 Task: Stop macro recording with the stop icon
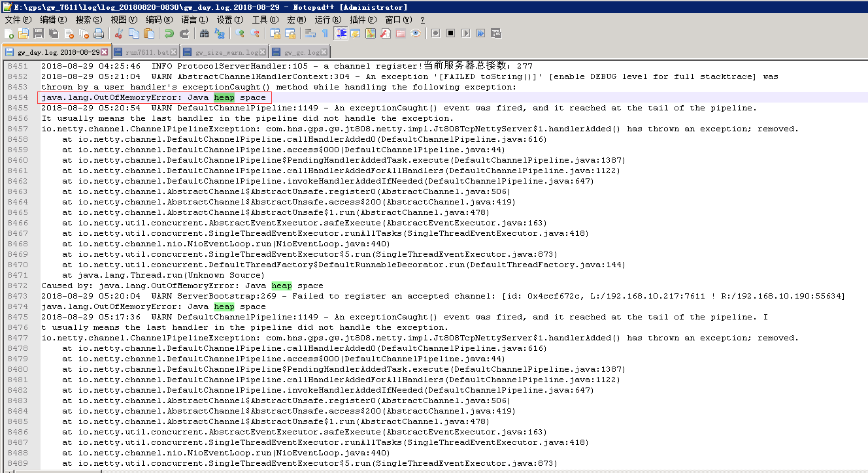tap(451, 33)
